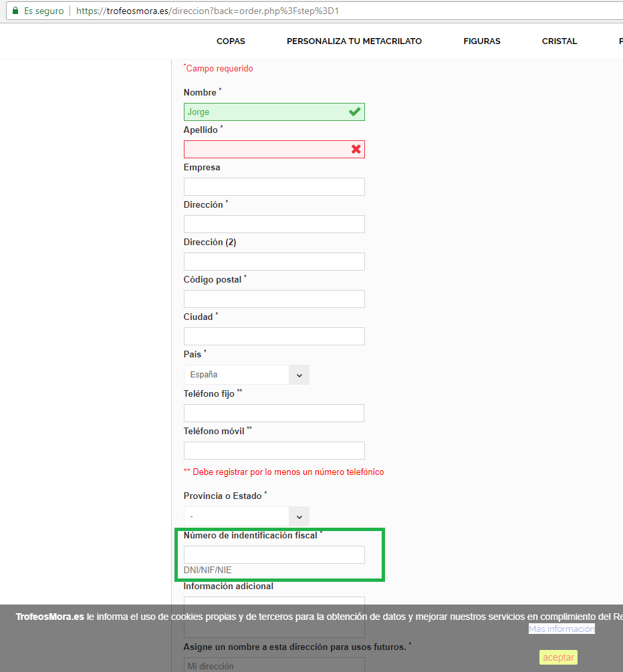Accept cookies with the aceptar button
This screenshot has height=672, width=623.
[558, 657]
